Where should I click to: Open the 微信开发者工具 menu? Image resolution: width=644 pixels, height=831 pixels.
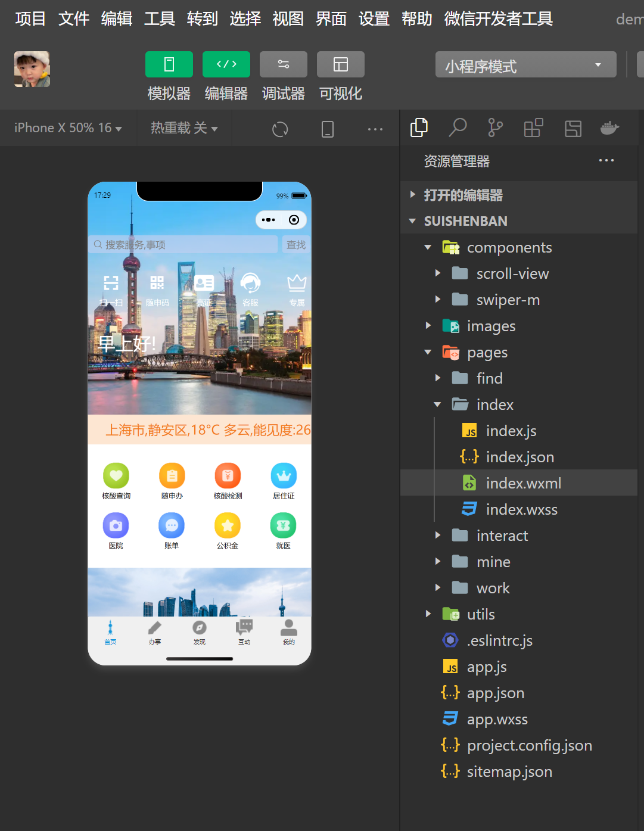(499, 18)
